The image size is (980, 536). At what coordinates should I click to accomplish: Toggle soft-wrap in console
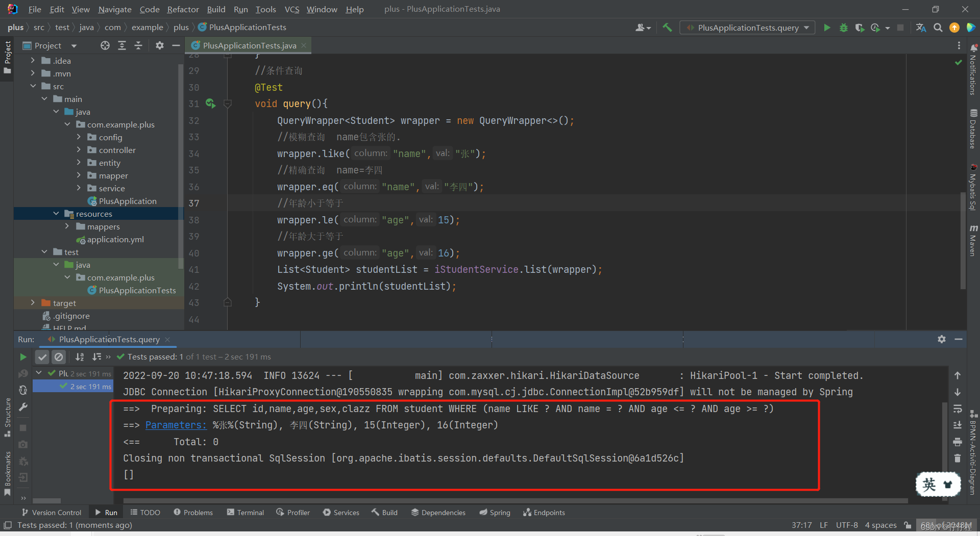click(958, 409)
